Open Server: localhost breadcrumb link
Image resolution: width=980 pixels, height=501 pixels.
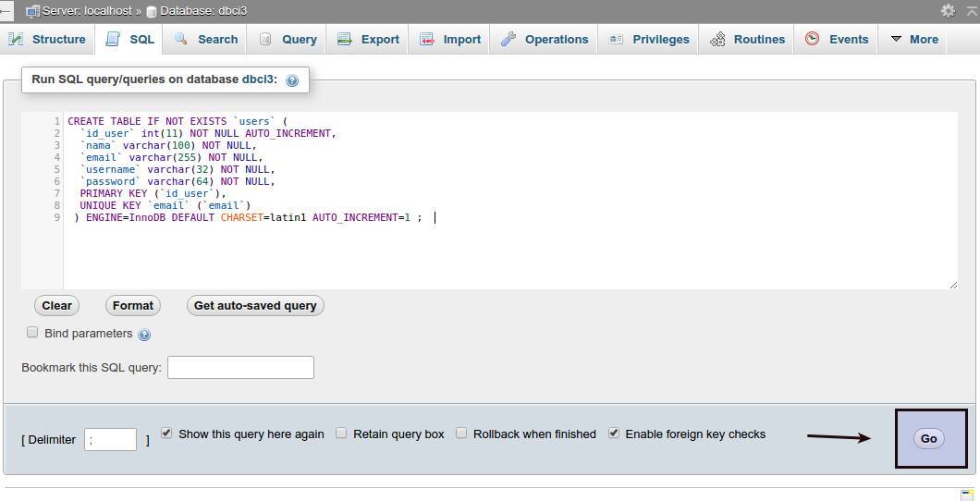83,11
